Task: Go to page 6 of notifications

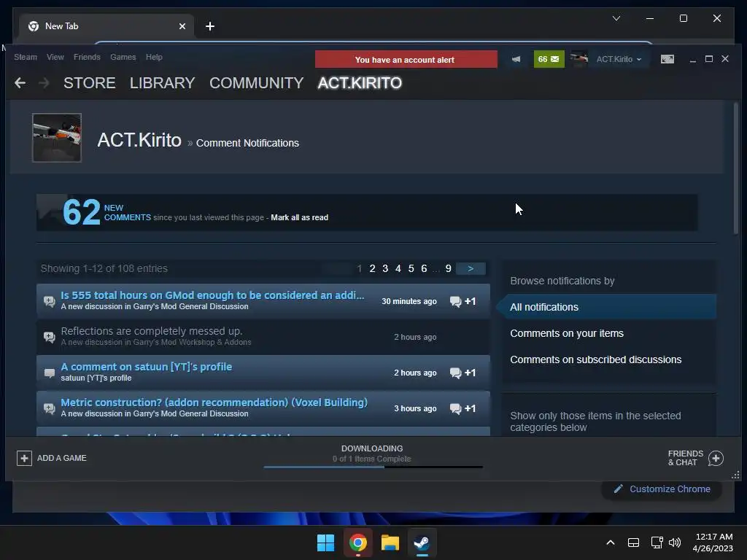Action: tap(424, 268)
